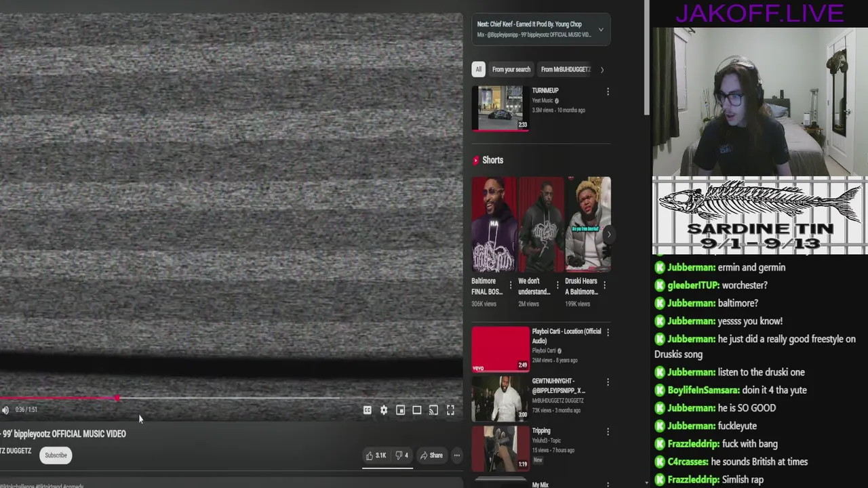Open the Tripping video thumbnail

pos(500,448)
